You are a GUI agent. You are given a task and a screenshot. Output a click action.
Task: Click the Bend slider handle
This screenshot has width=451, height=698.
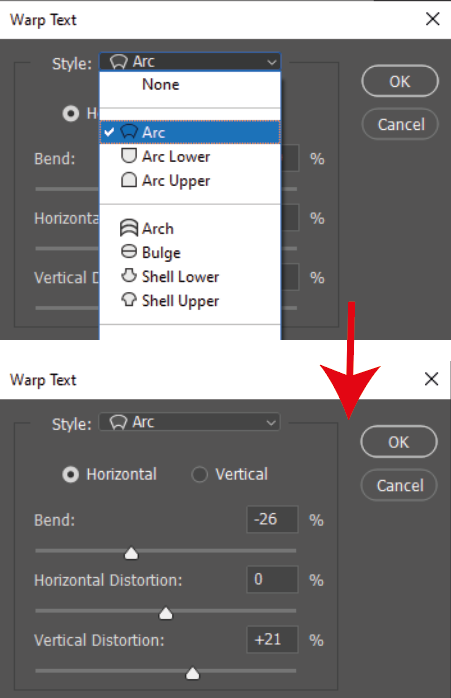(131, 553)
